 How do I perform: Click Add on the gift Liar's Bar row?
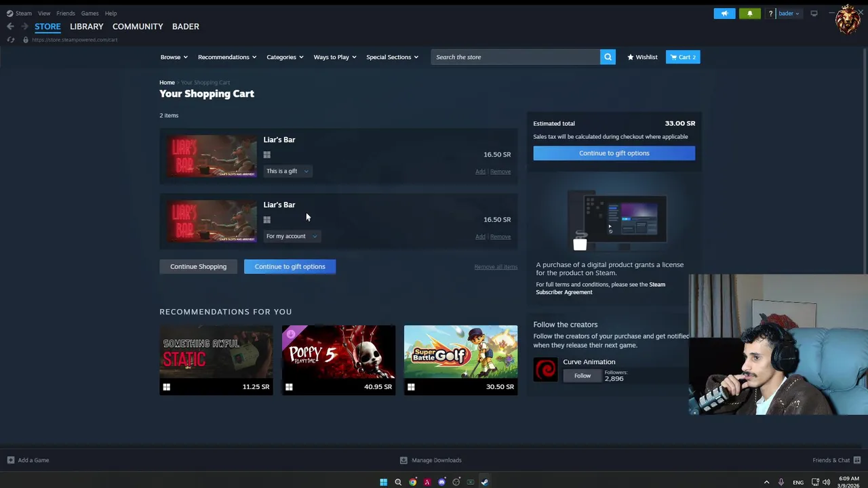480,171
